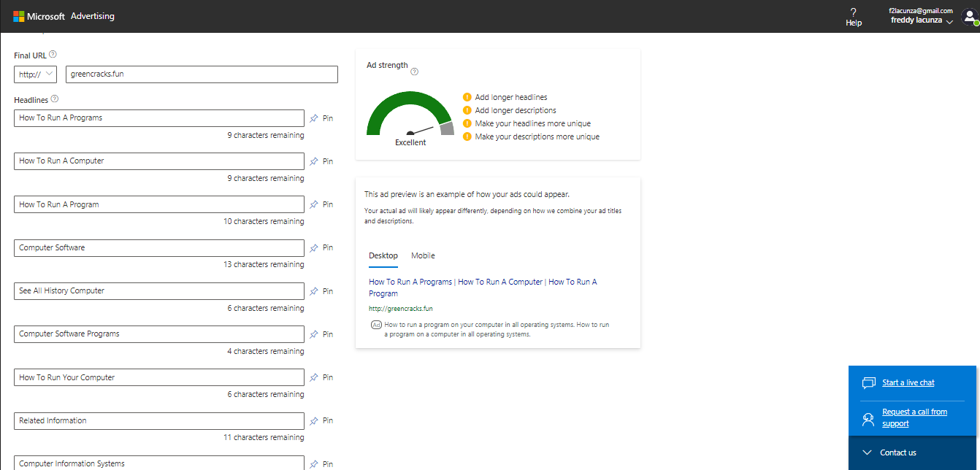
Task: Click the 'Add longer headlines' suggestion text
Action: coord(511,97)
